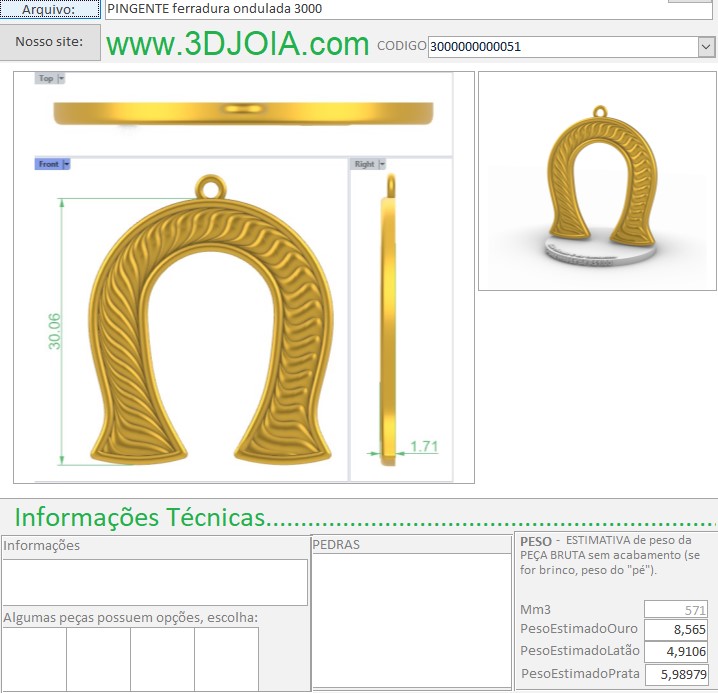Click in the Informações text box
718x693 pixels.
[x=154, y=582]
